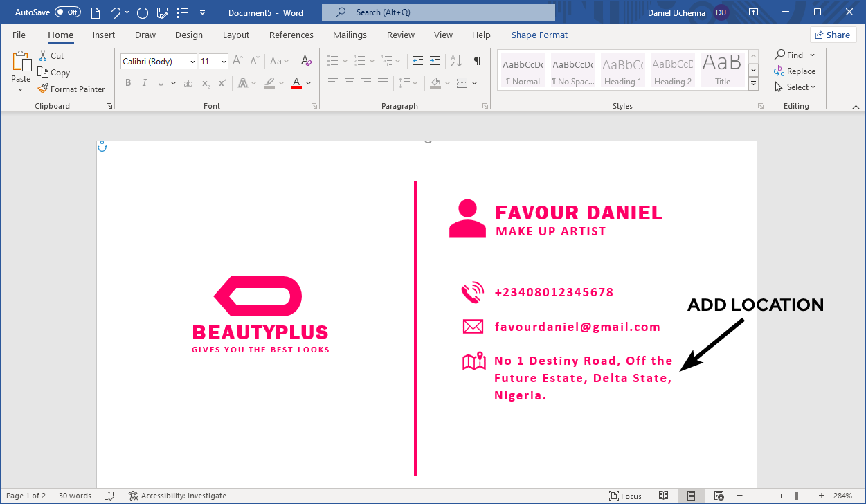The height and width of the screenshot is (504, 866).
Task: Select the Sort icon in Paragraph group
Action: click(455, 61)
